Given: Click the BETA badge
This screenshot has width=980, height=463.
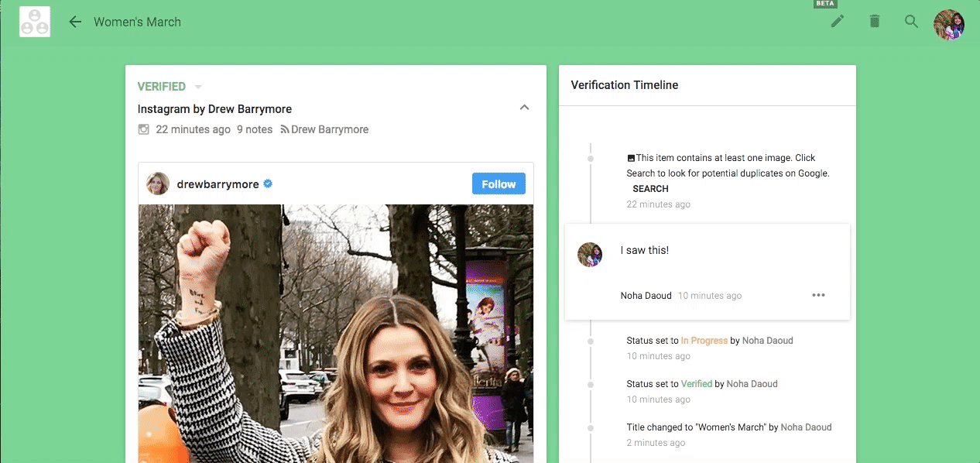Looking at the screenshot, I should pos(825,4).
